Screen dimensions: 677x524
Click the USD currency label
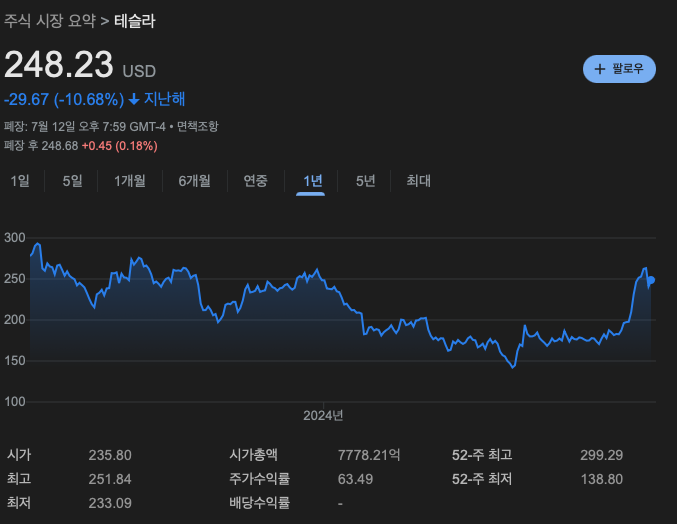[x=139, y=71]
